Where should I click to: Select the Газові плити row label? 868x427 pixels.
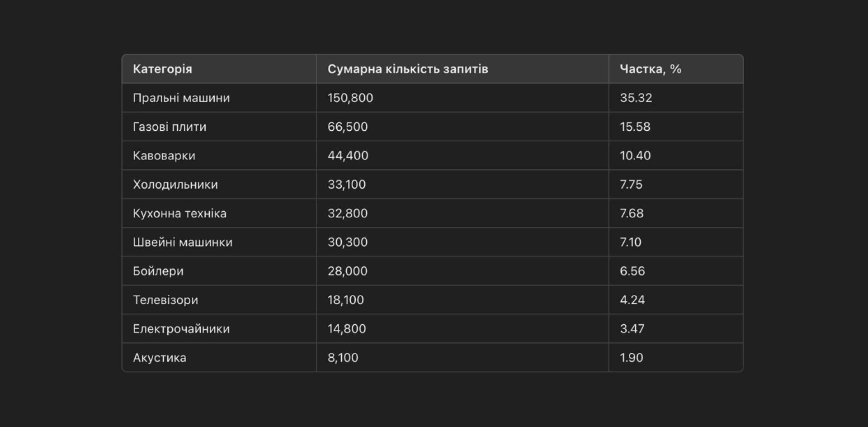[170, 127]
